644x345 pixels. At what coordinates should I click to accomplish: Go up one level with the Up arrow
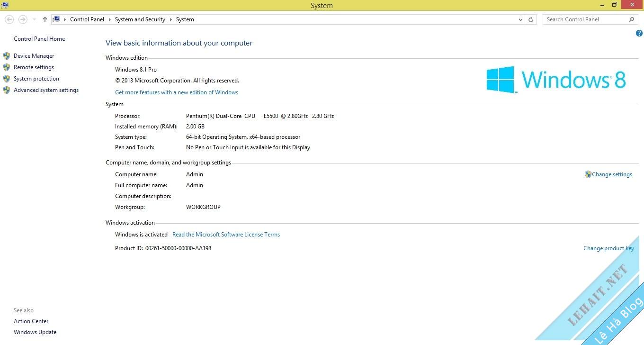45,19
